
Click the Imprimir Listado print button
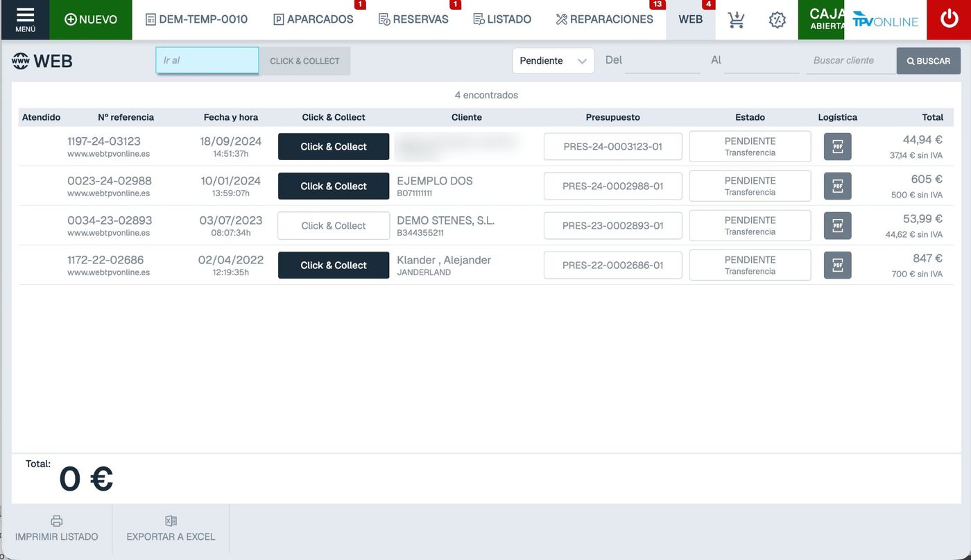(56, 528)
